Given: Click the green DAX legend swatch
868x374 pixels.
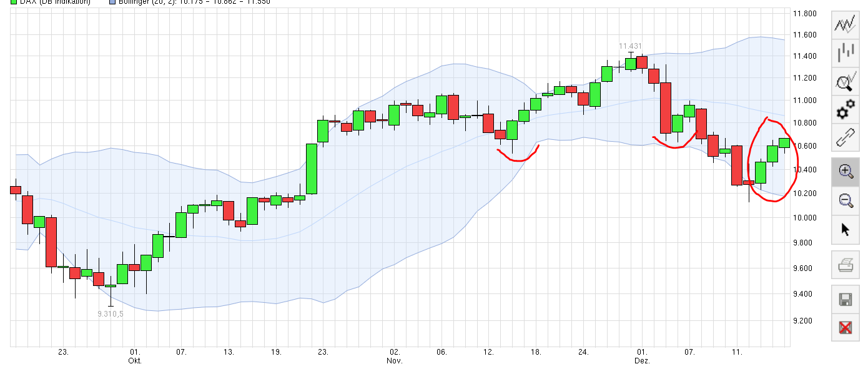Looking at the screenshot, I should click(14, 2).
